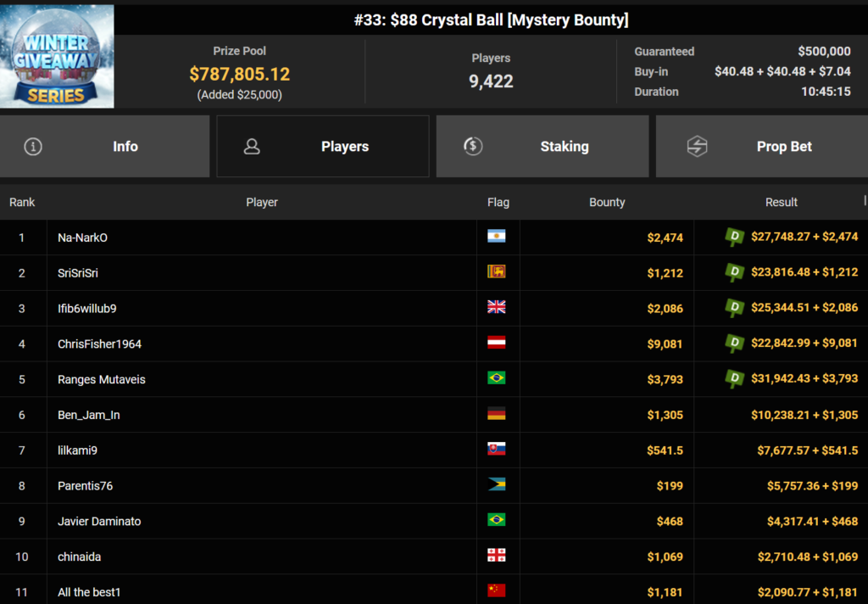Click the Info tab circle icon
Screen dimensions: 868x604
[x=33, y=147]
